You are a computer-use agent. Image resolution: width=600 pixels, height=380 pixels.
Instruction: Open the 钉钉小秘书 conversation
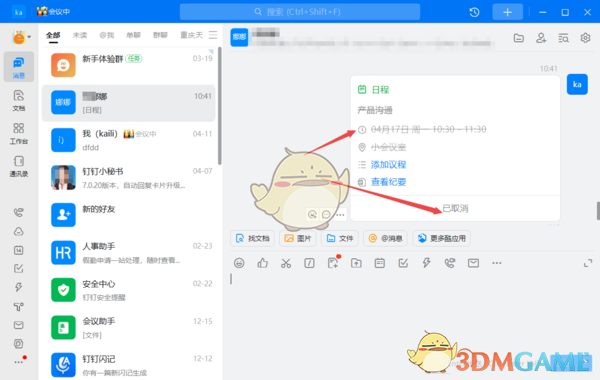point(129,178)
